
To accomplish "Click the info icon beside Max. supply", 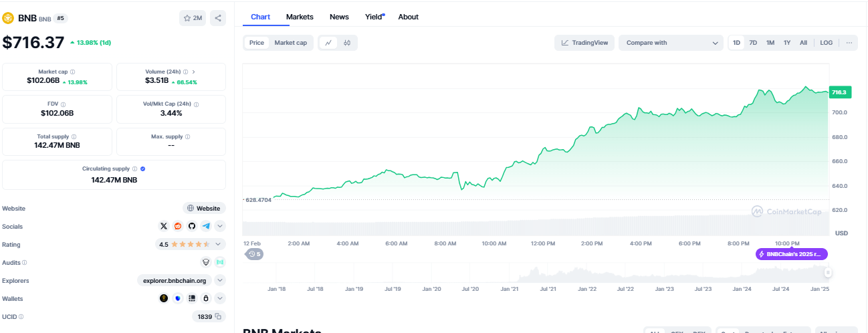I will point(187,136).
